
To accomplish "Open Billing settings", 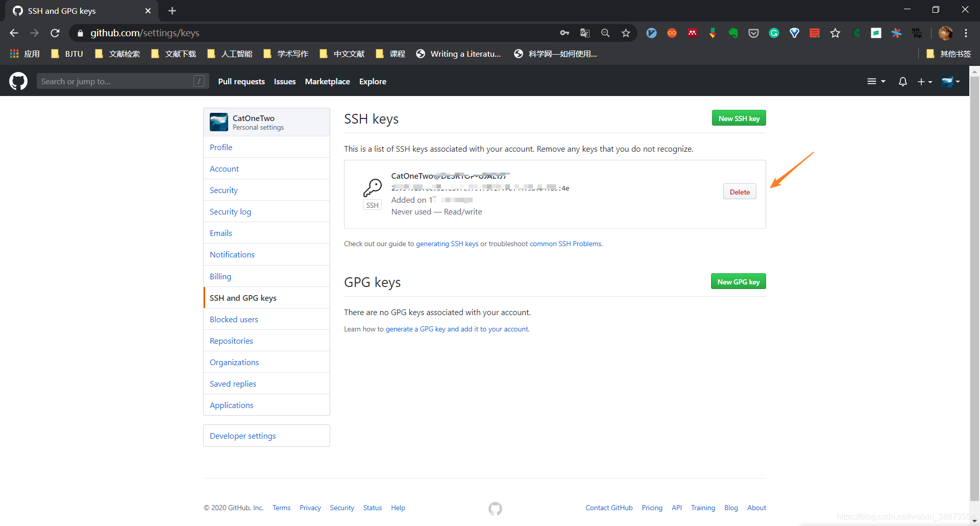I will (x=266, y=276).
